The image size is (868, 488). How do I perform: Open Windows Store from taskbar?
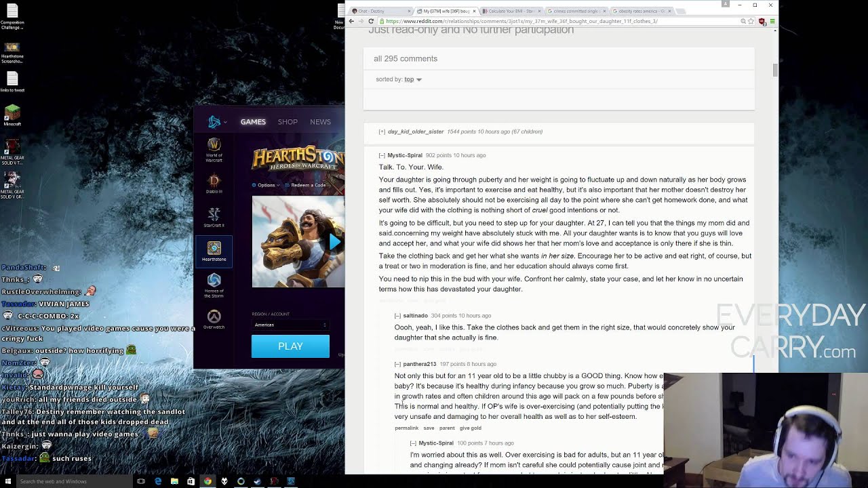pyautogui.click(x=191, y=481)
